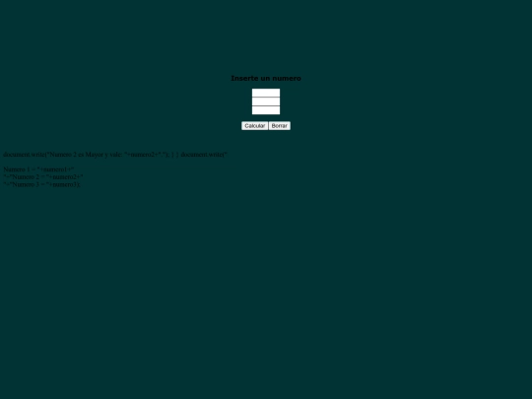Click the 'document.write("Numero 2 es Mayor' text line
532x399 pixels.
(x=115, y=155)
